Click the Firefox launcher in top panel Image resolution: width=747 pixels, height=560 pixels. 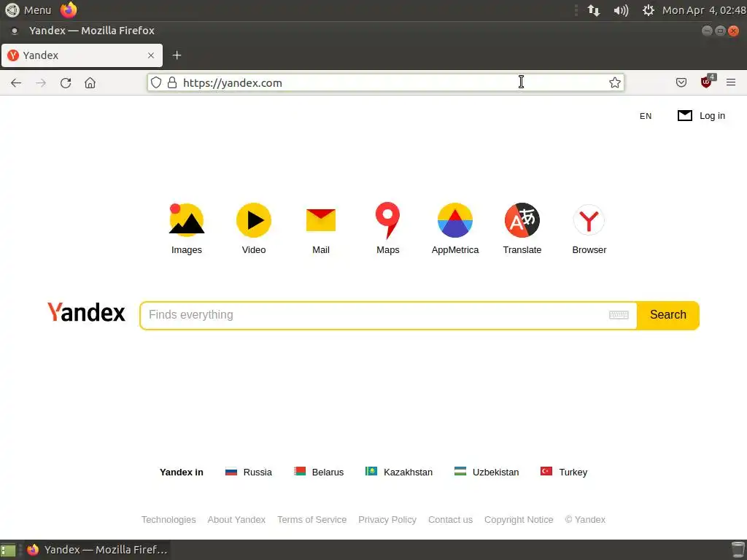pos(69,10)
